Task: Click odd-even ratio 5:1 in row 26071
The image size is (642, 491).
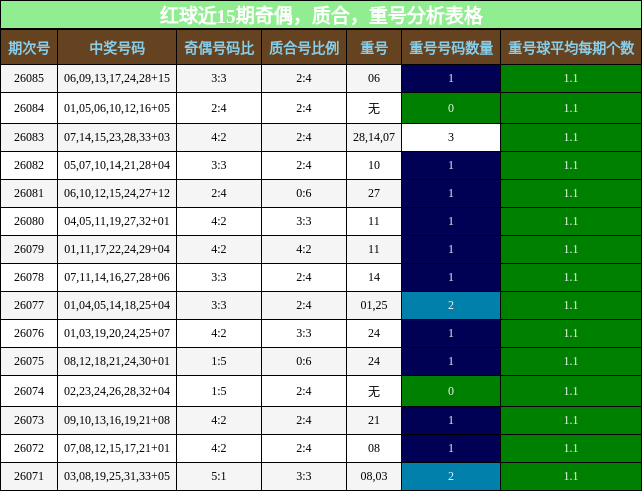Action: pos(219,476)
